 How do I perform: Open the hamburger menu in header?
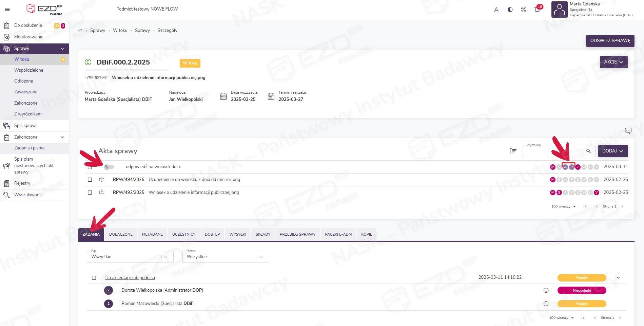[7, 10]
